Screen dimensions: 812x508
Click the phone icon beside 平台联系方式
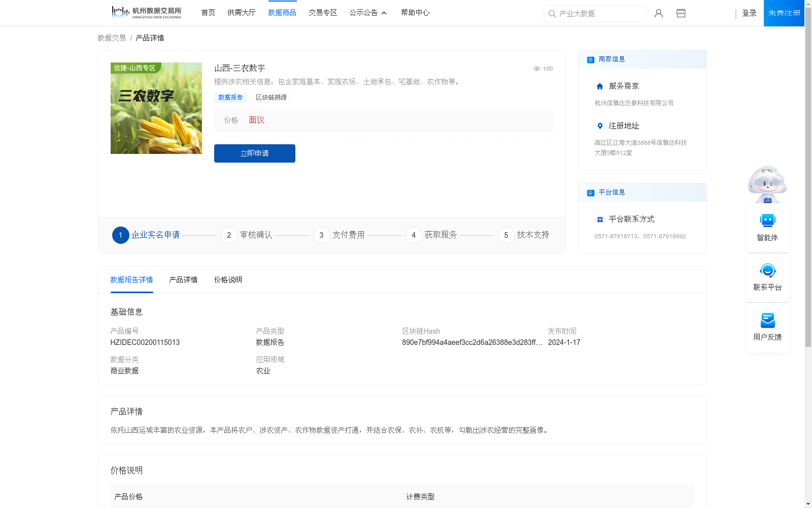tap(600, 219)
